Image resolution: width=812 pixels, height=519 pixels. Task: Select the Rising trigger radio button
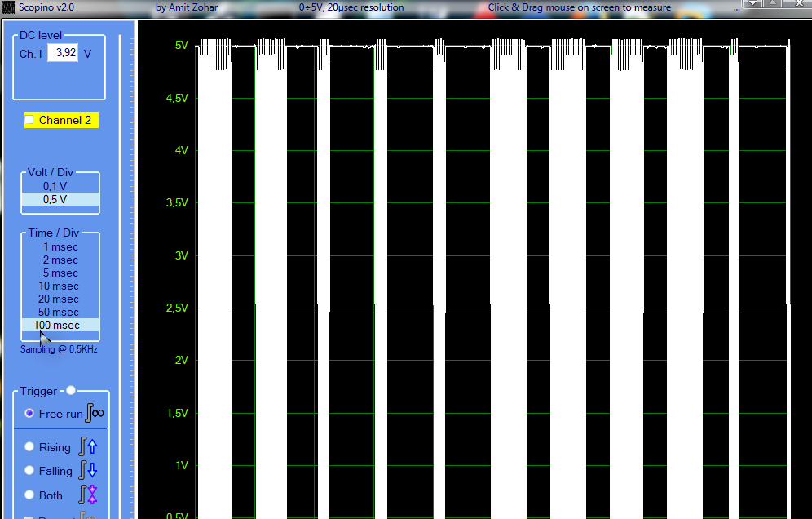[x=30, y=447]
